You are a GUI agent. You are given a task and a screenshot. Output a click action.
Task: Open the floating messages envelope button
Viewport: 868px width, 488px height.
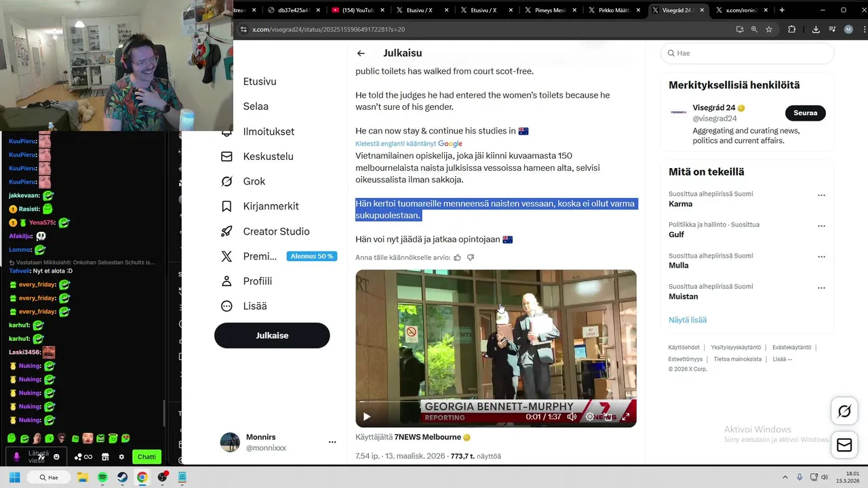click(x=844, y=445)
